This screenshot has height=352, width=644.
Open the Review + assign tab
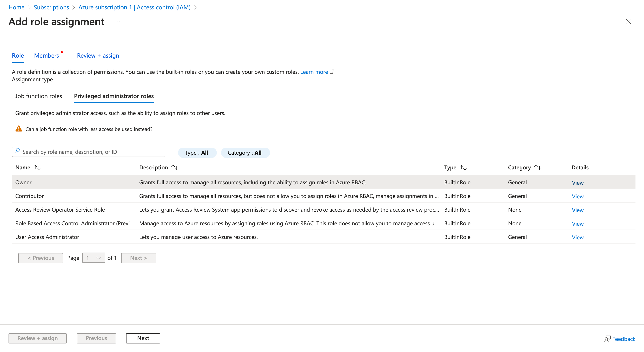(98, 56)
